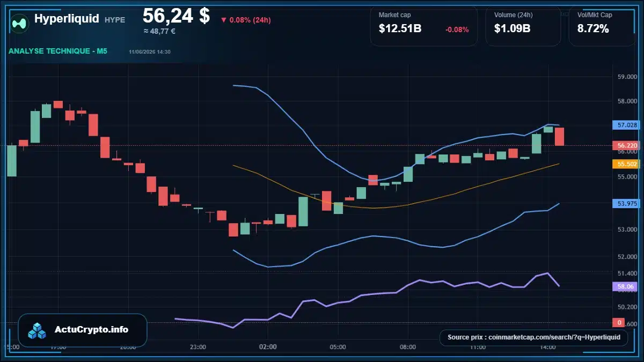
Task: Click the 53.000 price axis label
Action: coord(627,230)
